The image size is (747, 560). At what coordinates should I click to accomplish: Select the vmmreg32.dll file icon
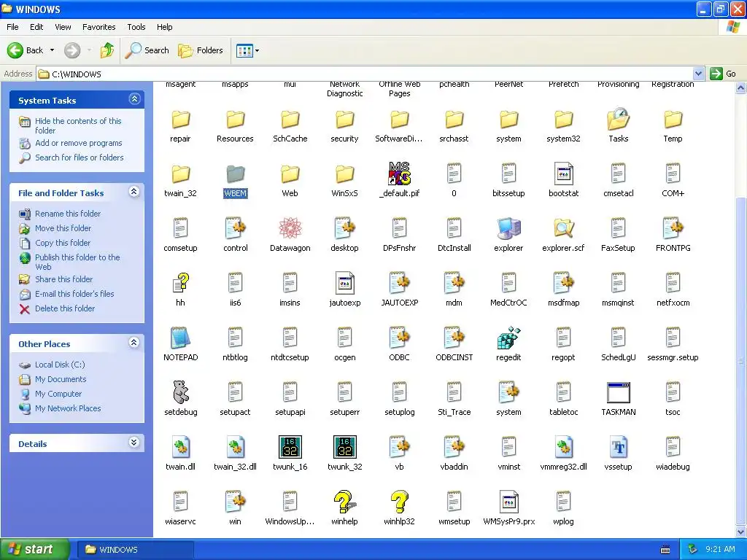[563, 447]
